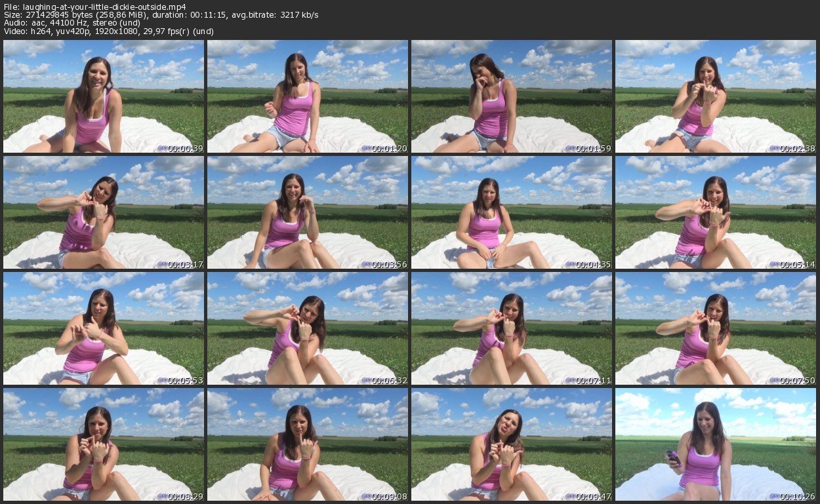Pick the thumbnail timestamped 00:05:14
The height and width of the screenshot is (504, 820).
coord(716,212)
